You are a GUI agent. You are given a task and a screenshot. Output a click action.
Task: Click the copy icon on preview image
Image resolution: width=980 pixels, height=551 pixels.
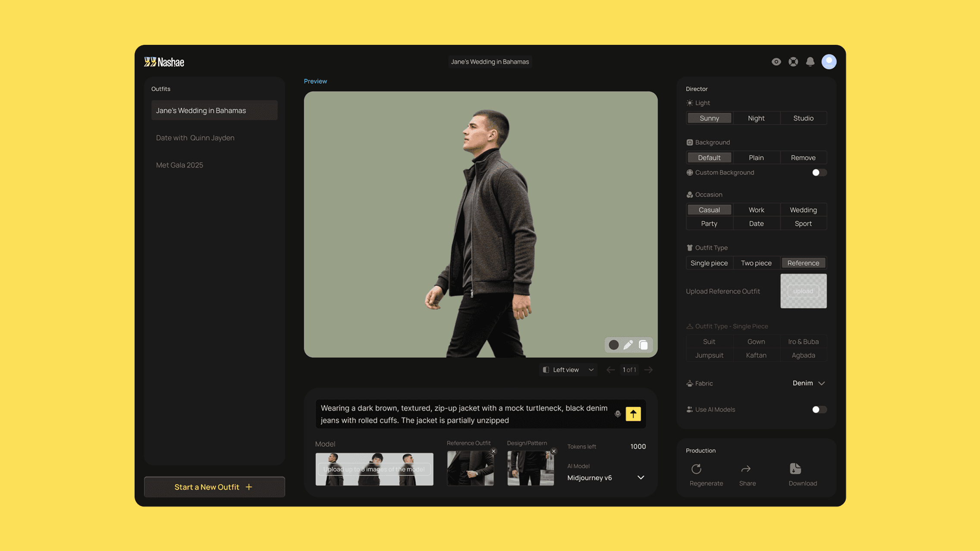(x=643, y=345)
